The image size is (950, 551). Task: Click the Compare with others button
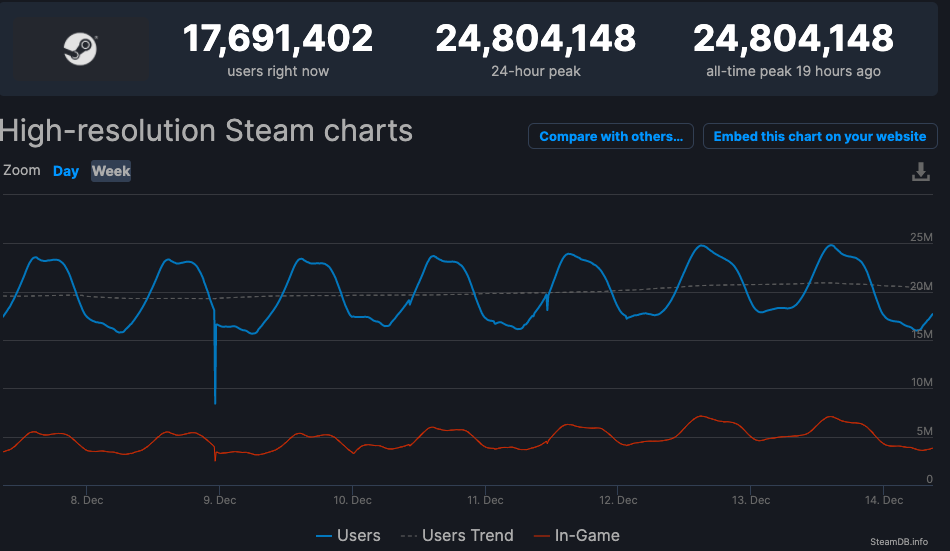tap(610, 137)
